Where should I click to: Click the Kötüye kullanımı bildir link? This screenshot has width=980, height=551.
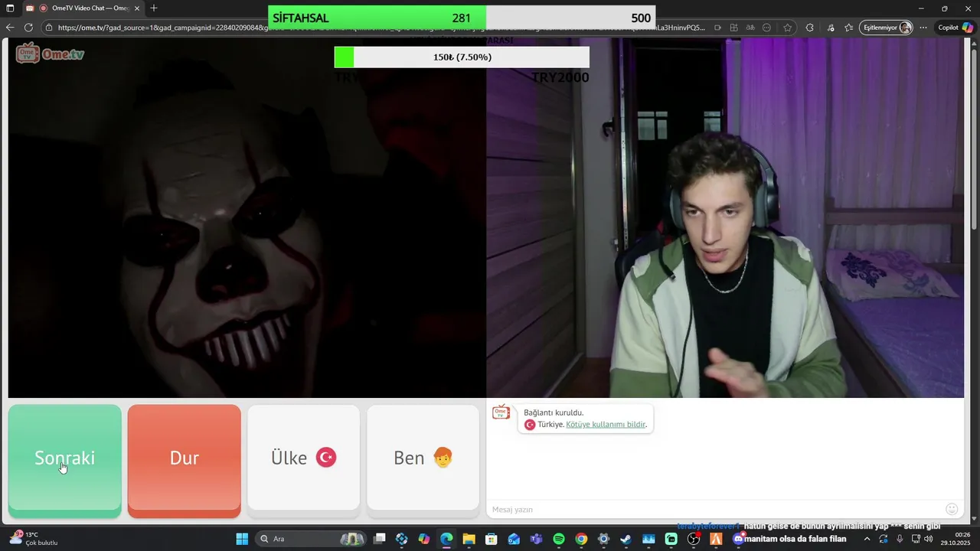pyautogui.click(x=606, y=425)
